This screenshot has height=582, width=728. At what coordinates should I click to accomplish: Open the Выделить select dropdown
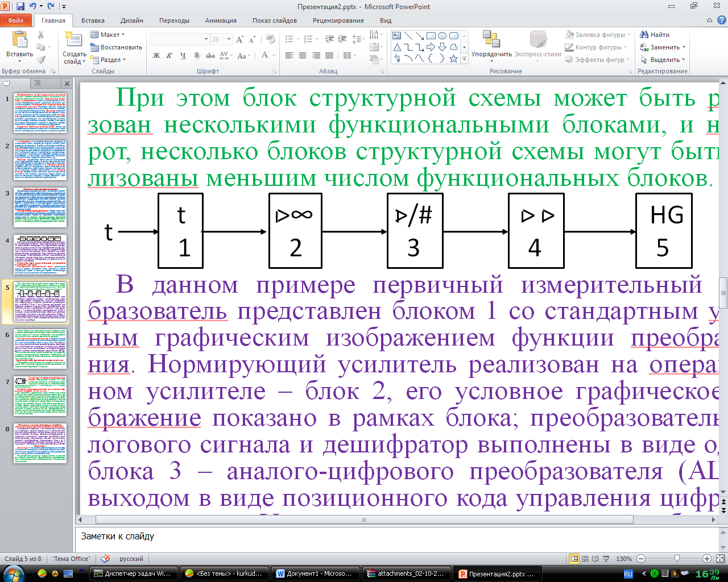[663, 60]
